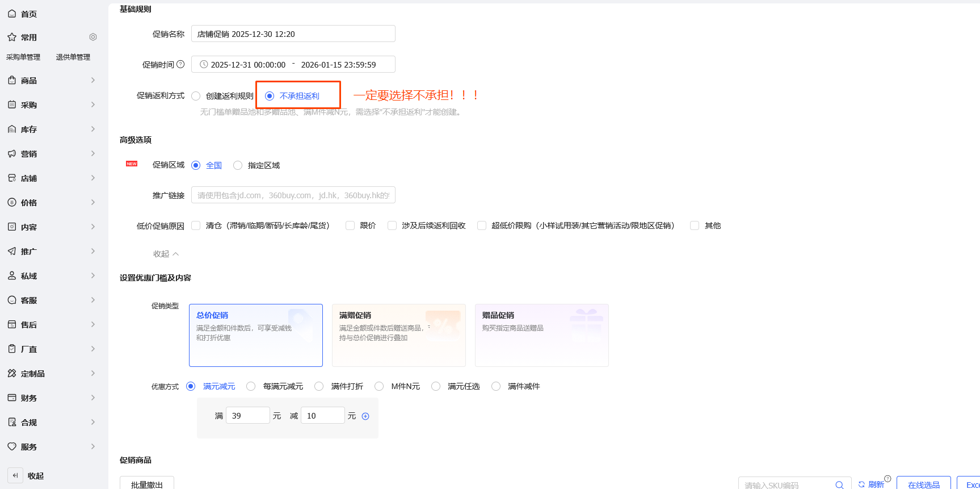
Task: Click the clock icon in promotion time field
Action: click(x=204, y=64)
